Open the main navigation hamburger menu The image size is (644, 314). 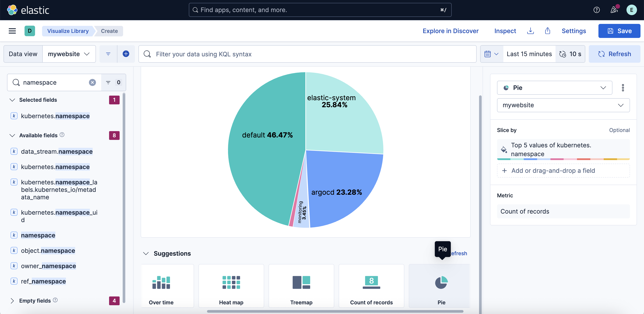point(12,31)
